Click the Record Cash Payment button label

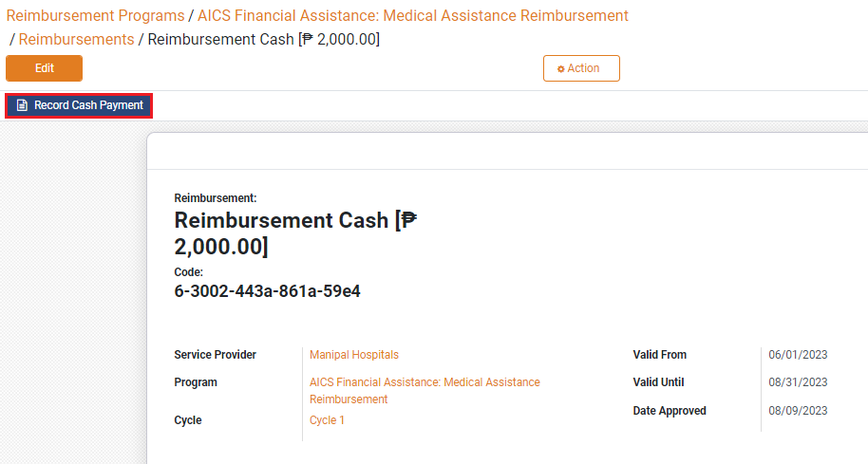(x=88, y=105)
